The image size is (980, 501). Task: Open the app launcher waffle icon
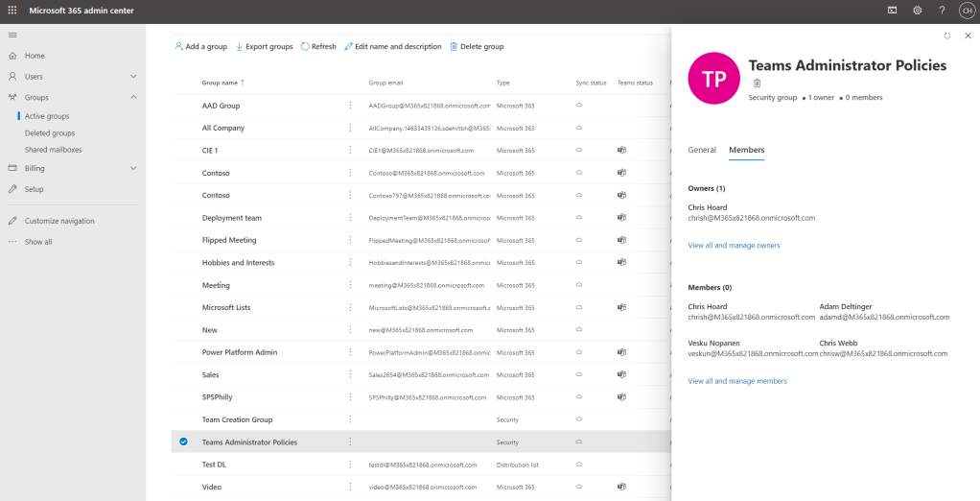pyautogui.click(x=12, y=11)
